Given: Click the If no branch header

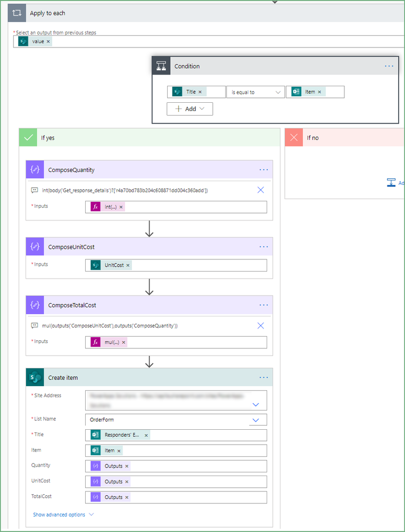Looking at the screenshot, I should 345,137.
